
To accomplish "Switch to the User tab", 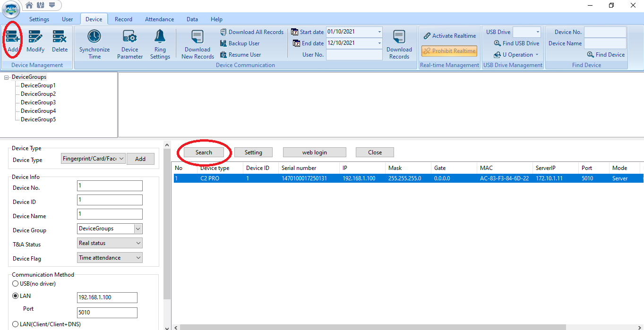I will [x=68, y=19].
